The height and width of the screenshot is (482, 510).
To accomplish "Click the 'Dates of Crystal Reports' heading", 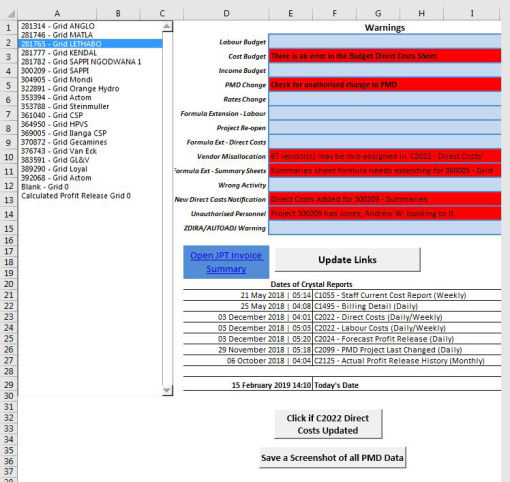I will pos(311,284).
